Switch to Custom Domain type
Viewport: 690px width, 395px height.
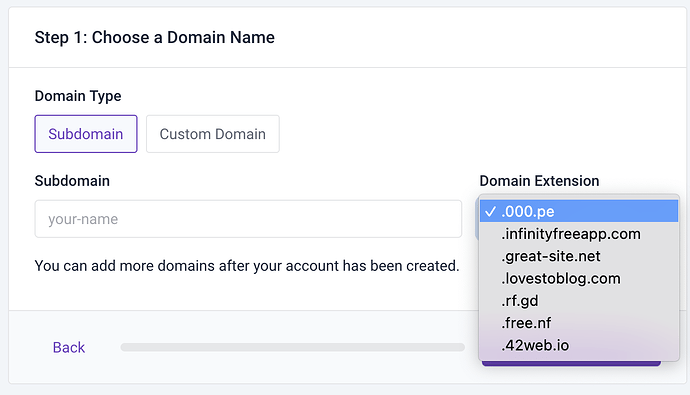click(213, 134)
